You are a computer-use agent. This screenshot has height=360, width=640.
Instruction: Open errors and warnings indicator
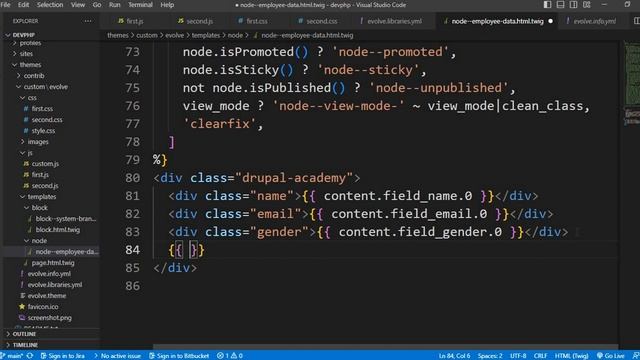[x=230, y=356]
